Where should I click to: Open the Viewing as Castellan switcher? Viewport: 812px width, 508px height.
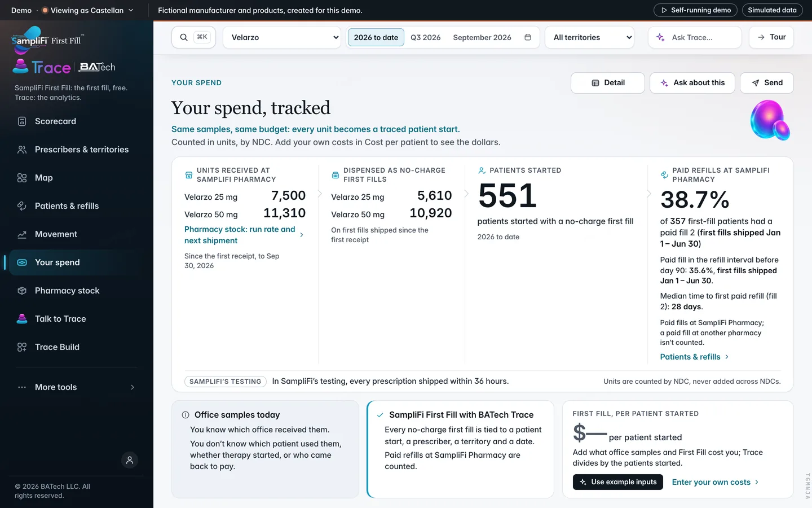87,10
